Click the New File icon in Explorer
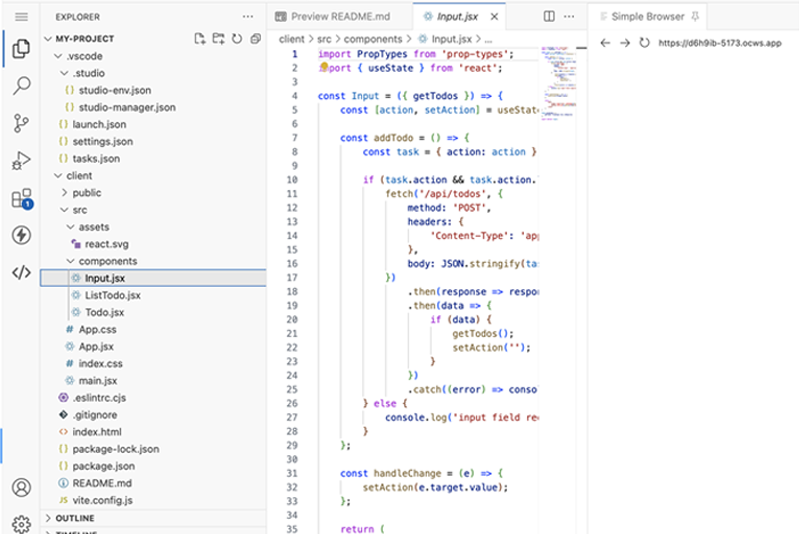The width and height of the screenshot is (800, 534). pos(200,39)
